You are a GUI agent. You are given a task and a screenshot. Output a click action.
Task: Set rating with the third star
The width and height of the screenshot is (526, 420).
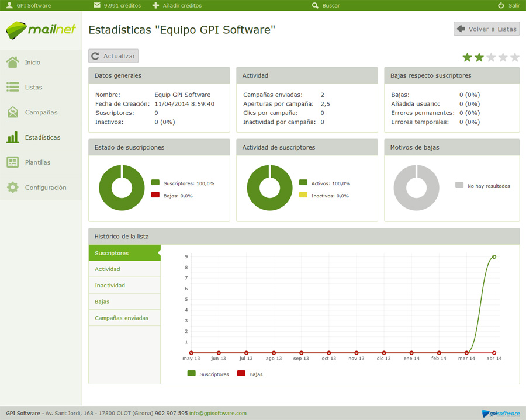(x=491, y=57)
